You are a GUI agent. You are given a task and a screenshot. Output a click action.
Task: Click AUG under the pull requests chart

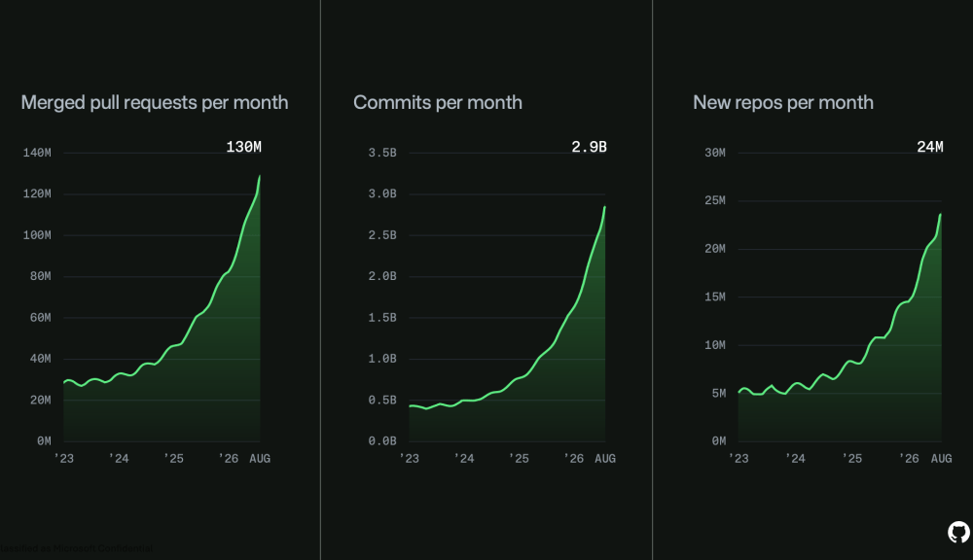pyautogui.click(x=260, y=458)
